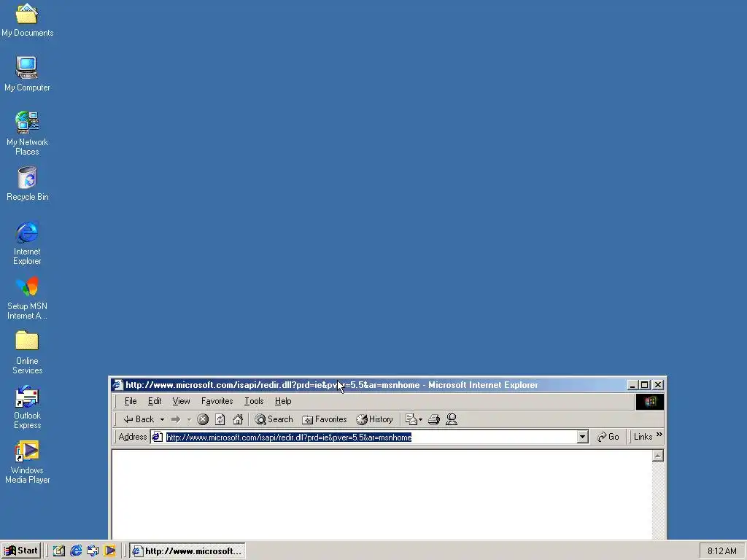Screen dimensions: 747x560
Task: Click the page icon in address bar
Action: coord(158,437)
